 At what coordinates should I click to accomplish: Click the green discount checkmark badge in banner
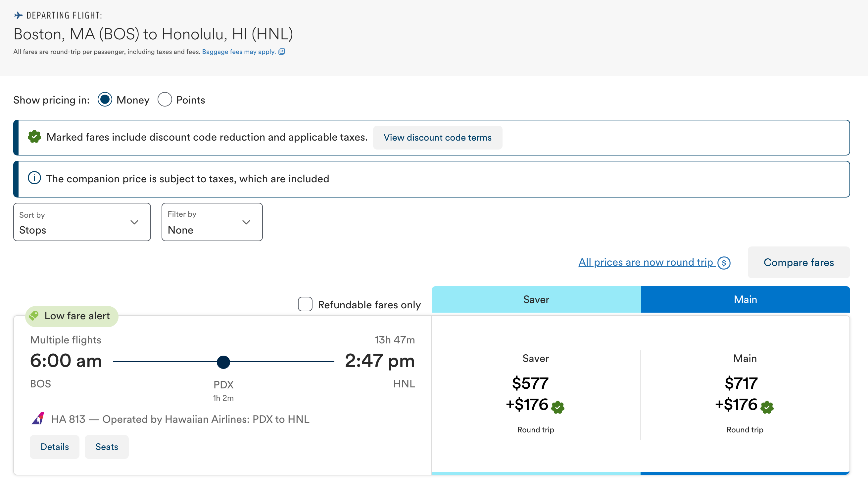click(x=34, y=137)
